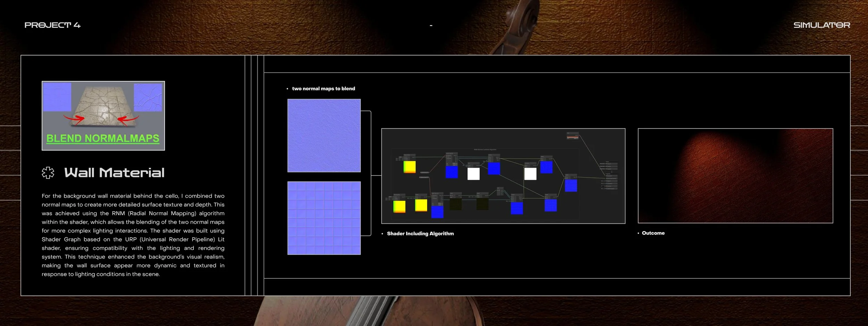
Task: Click the smooth normal map thumbnail under two maps label
Action: 324,136
